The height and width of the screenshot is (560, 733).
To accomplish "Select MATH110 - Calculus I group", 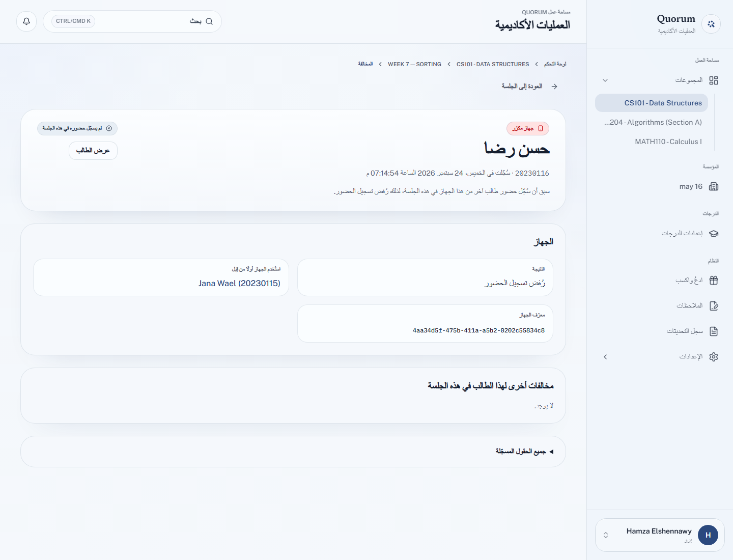I will coord(652,142).
